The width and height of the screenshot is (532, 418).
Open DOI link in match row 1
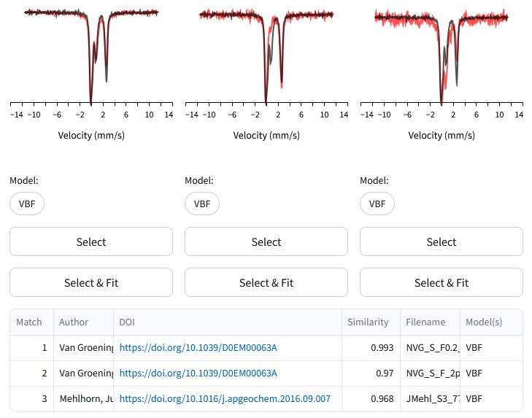click(x=198, y=348)
